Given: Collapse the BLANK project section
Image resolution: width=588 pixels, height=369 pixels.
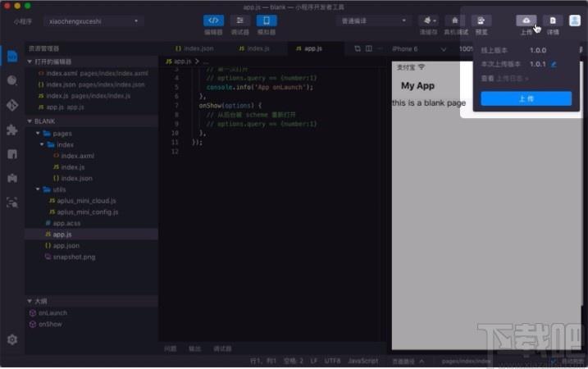Looking at the screenshot, I should click(30, 121).
